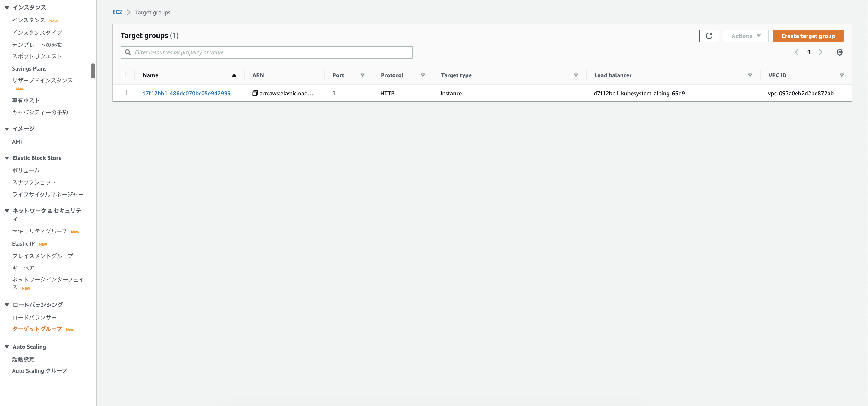
Task: Click Name column sort ascending arrow
Action: (234, 75)
